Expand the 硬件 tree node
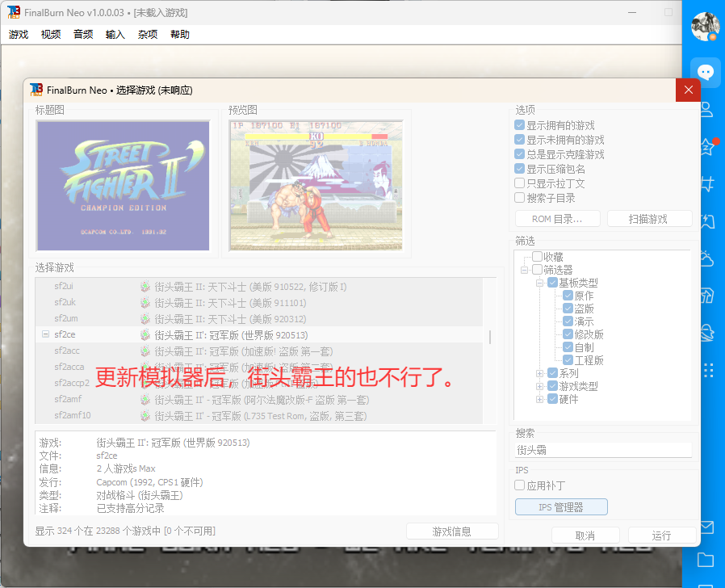This screenshot has height=588, width=725. click(539, 399)
